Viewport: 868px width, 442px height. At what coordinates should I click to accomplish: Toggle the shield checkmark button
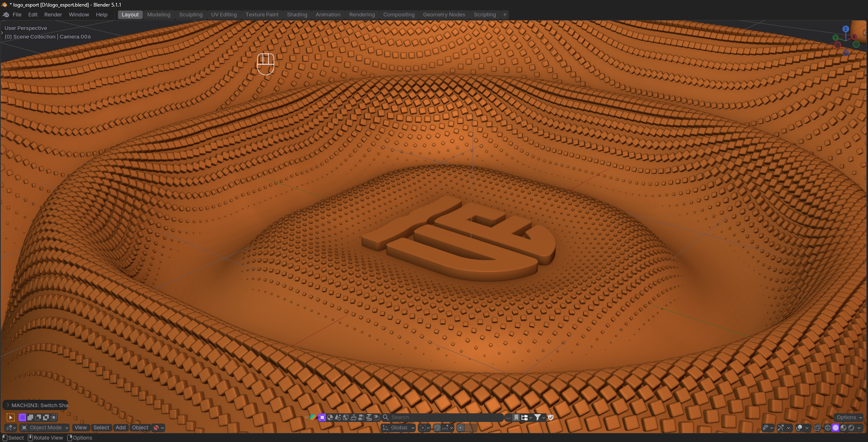pos(551,417)
